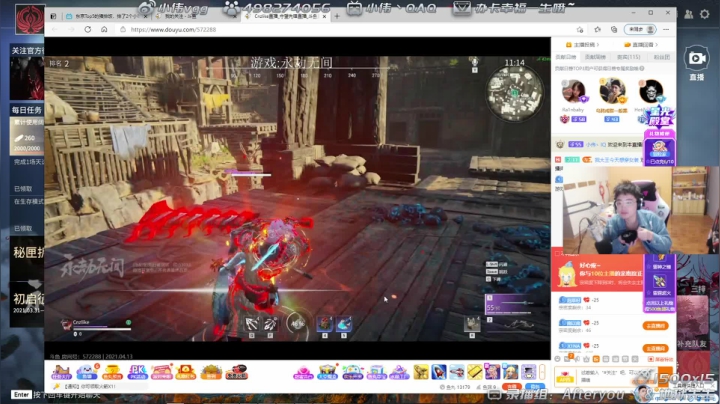Open settings gear in background app
720x404 pixels.
705,14
